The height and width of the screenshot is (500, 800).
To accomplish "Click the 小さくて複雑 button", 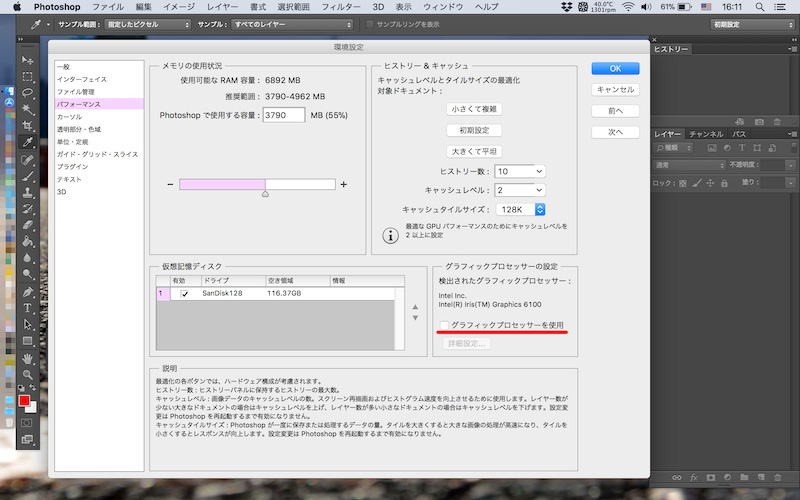I will (x=474, y=109).
